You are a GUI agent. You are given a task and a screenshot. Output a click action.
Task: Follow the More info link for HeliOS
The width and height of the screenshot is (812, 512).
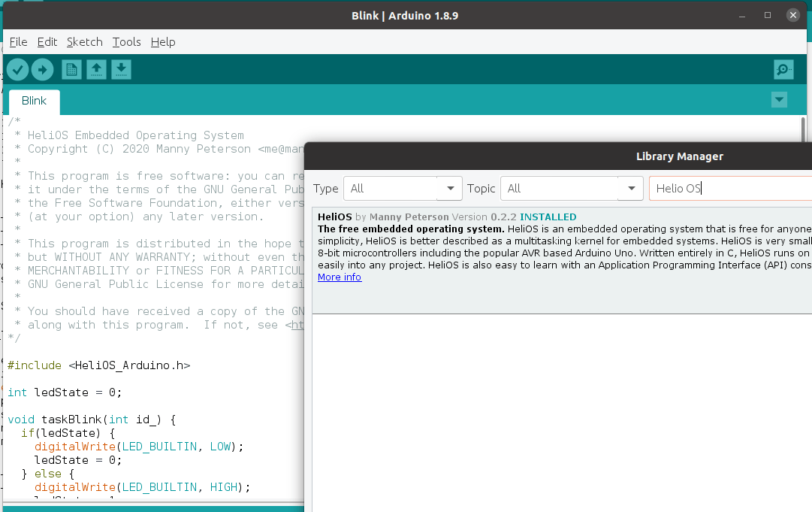point(340,277)
